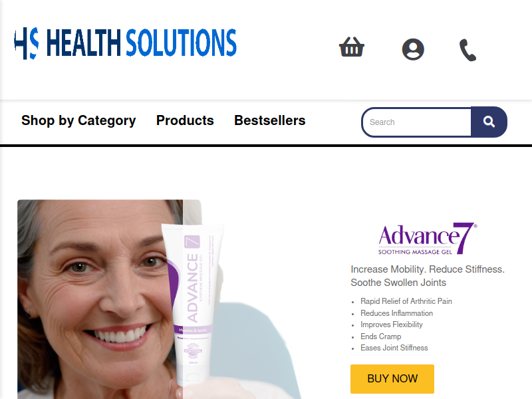The width and height of the screenshot is (532, 399).
Task: Go to the Bestsellers section
Action: tap(270, 120)
